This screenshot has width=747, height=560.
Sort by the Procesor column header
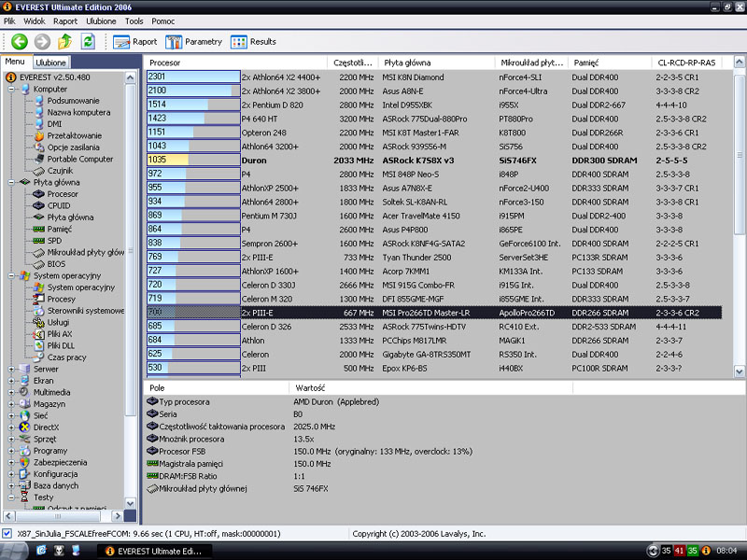[235, 63]
